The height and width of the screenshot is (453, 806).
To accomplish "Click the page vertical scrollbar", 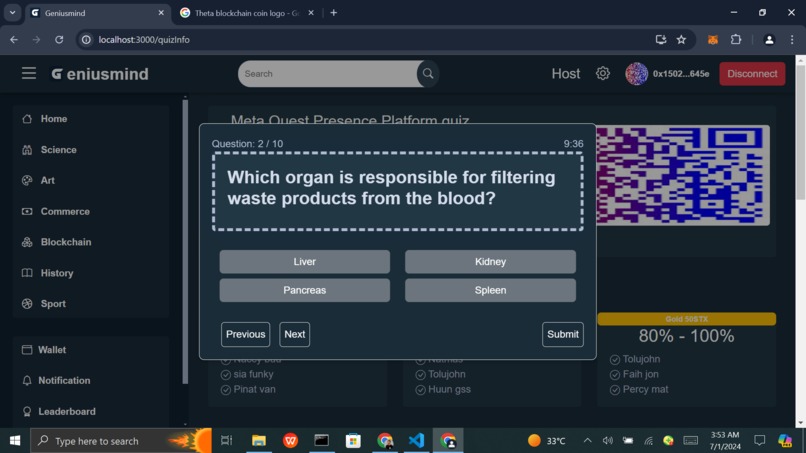I will tap(800, 134).
